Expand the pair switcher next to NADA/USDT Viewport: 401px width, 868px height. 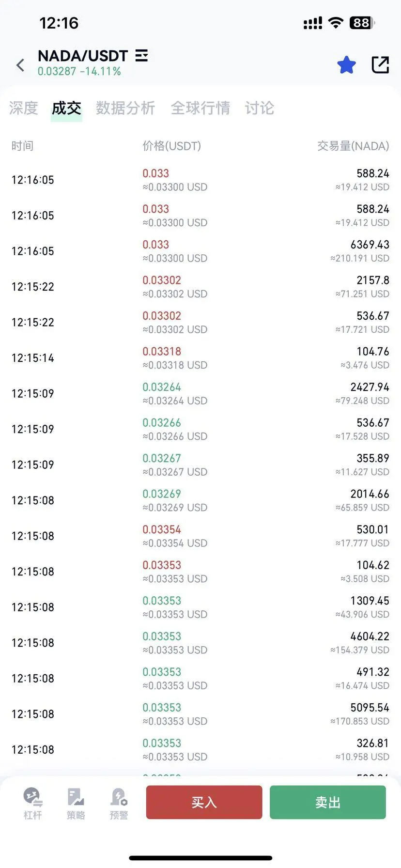coord(141,56)
